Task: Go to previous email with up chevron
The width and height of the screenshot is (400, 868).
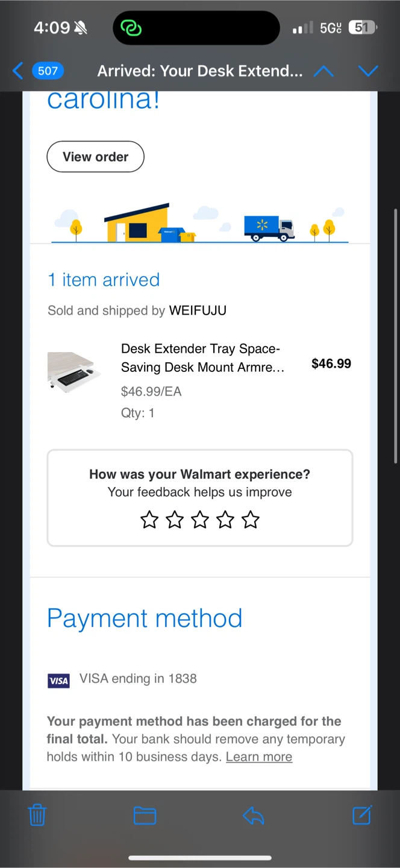Action: (x=323, y=71)
